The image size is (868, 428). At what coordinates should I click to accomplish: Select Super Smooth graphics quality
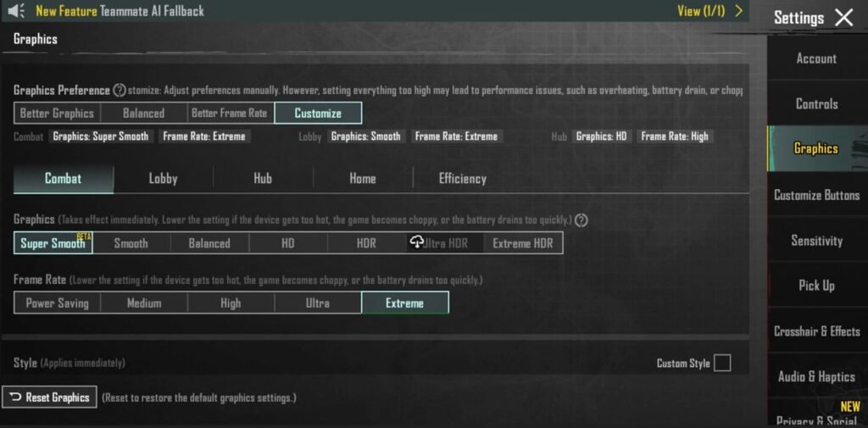pos(53,243)
